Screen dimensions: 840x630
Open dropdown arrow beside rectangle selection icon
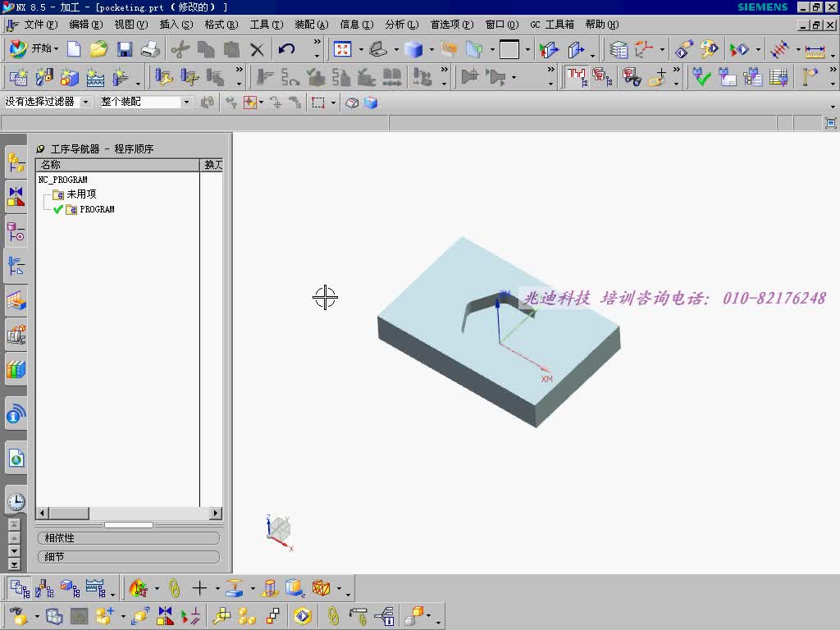[x=333, y=103]
